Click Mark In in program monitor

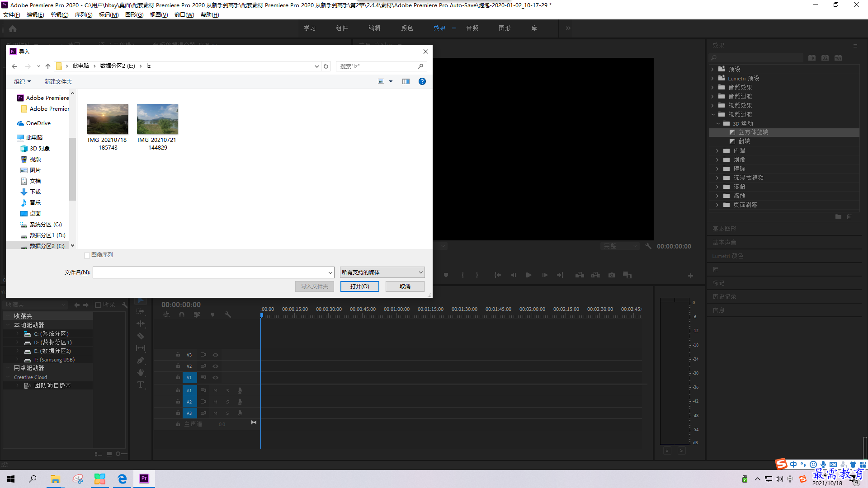pos(462,275)
